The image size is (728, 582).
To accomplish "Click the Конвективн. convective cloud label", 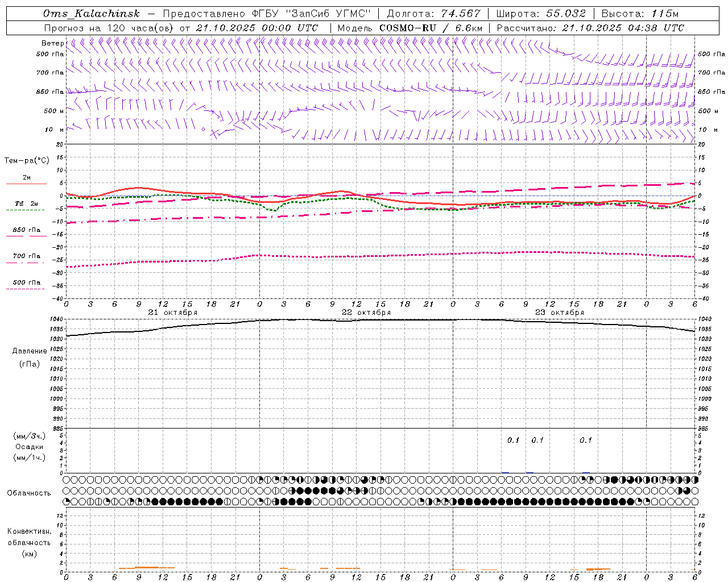I will [x=29, y=531].
